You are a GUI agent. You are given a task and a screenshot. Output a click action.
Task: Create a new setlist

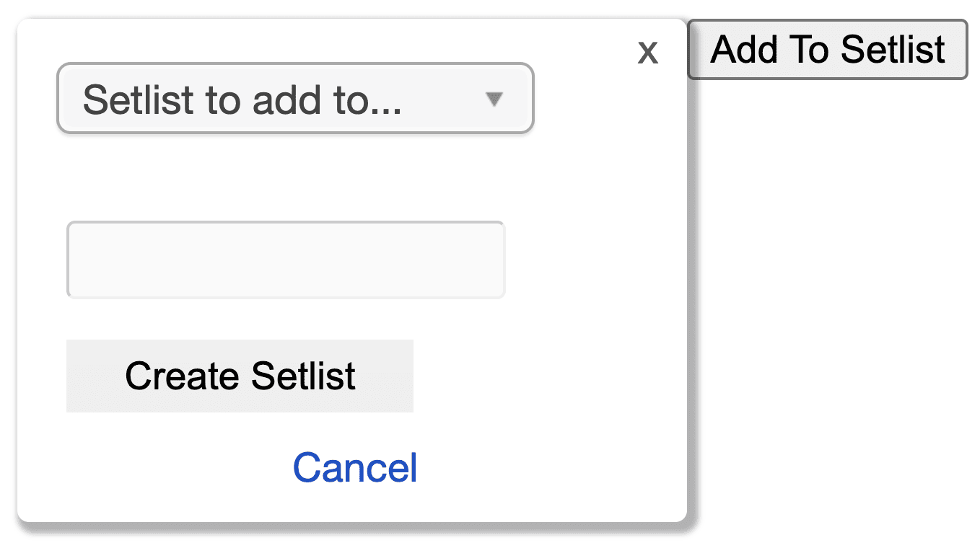240,376
